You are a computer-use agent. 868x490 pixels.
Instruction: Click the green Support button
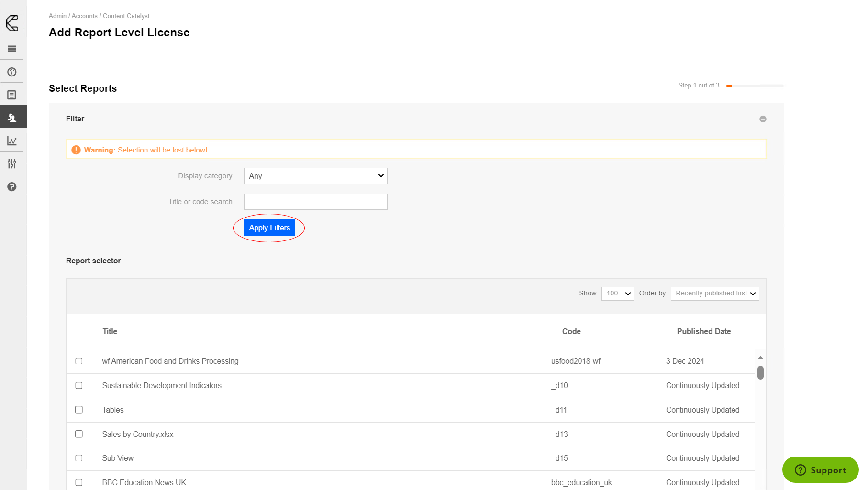820,470
